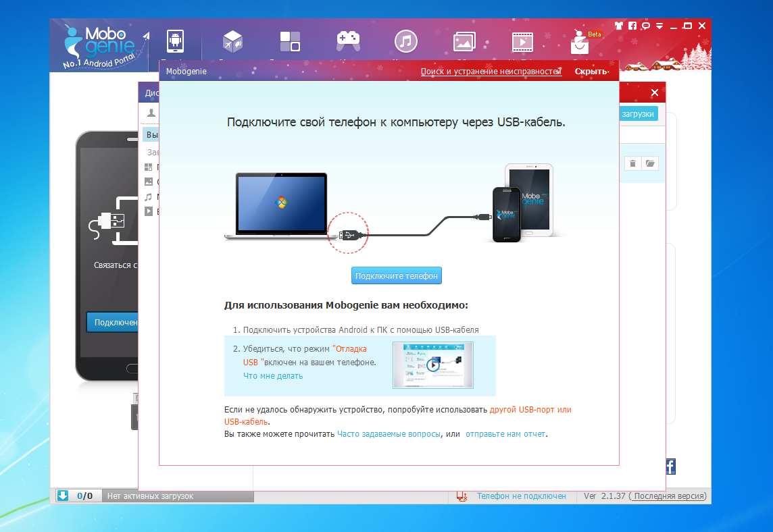Click 'Скрыть' to hide the dialog

(x=591, y=72)
